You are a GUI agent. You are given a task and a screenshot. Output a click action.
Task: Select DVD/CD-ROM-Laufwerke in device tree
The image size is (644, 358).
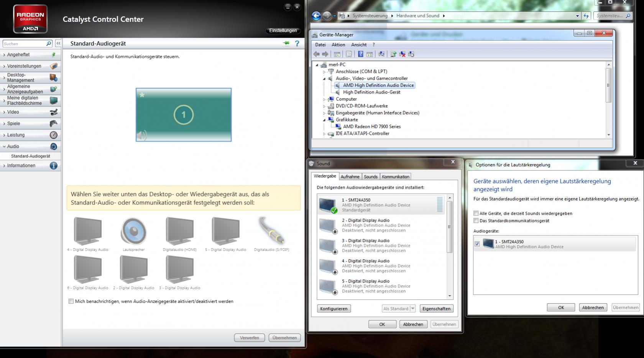pos(361,106)
